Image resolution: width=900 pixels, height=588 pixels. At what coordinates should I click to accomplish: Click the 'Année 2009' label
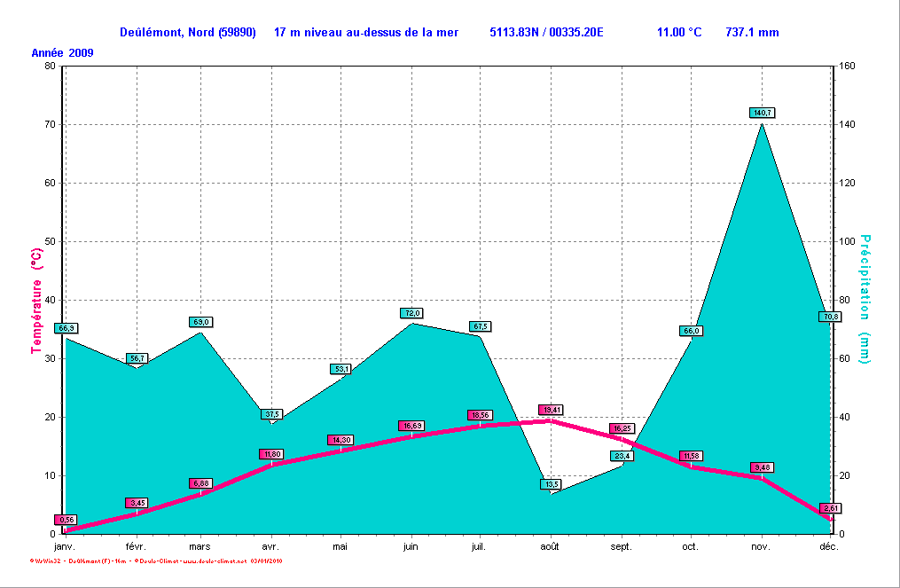point(62,53)
